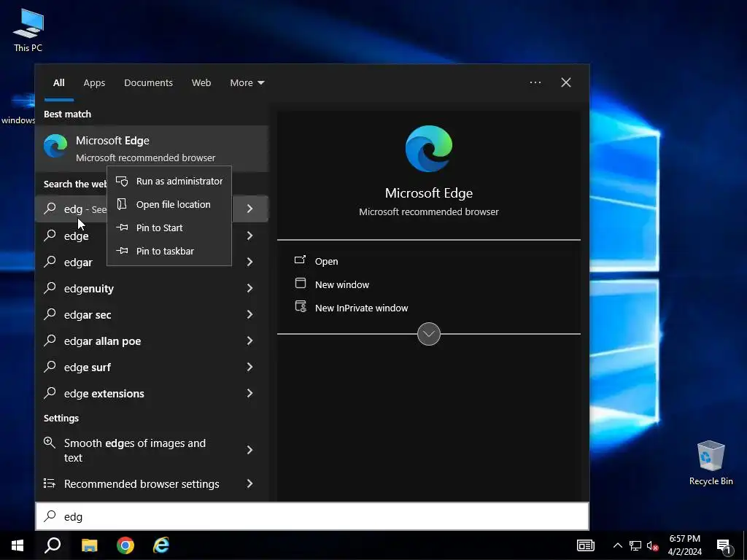Click search icon beside 'edge surf'
Screen dimensions: 747x560
click(50, 366)
